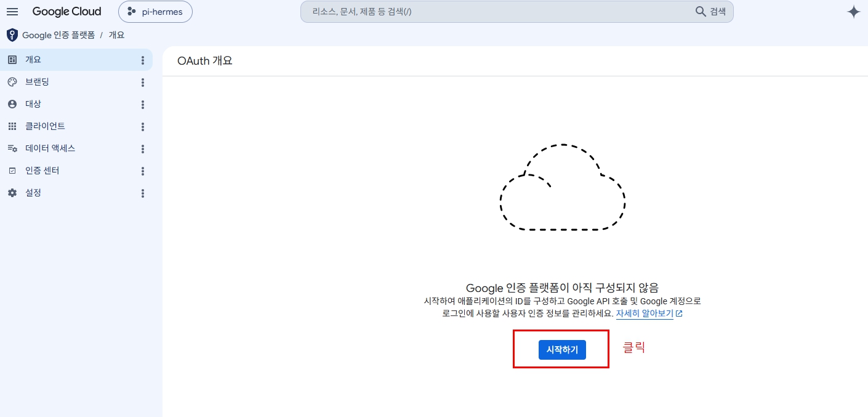Viewport: 868px width, 417px height.
Task: Click the 클라이언트 grid icon
Action: pos(12,126)
